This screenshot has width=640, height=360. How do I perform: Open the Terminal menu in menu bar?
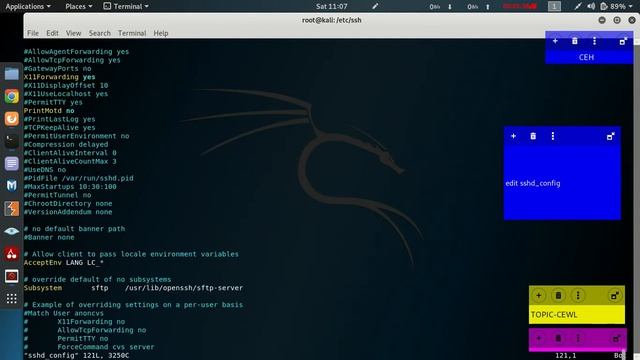pyautogui.click(x=132, y=33)
